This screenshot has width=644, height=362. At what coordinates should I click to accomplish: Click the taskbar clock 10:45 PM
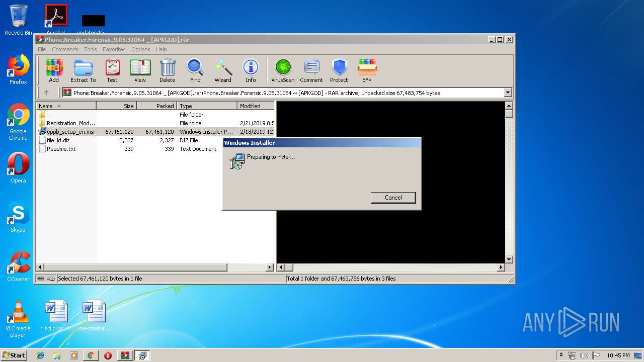point(618,355)
